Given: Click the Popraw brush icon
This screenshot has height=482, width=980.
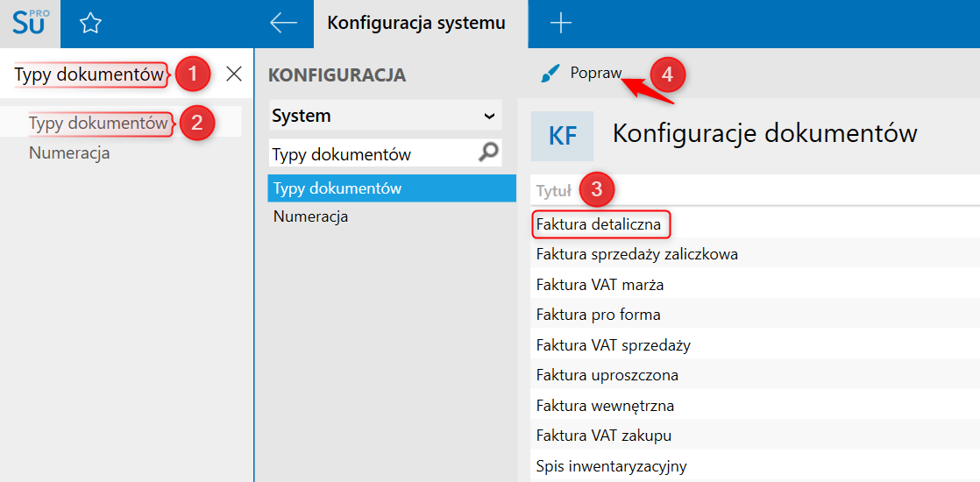Looking at the screenshot, I should [550, 74].
